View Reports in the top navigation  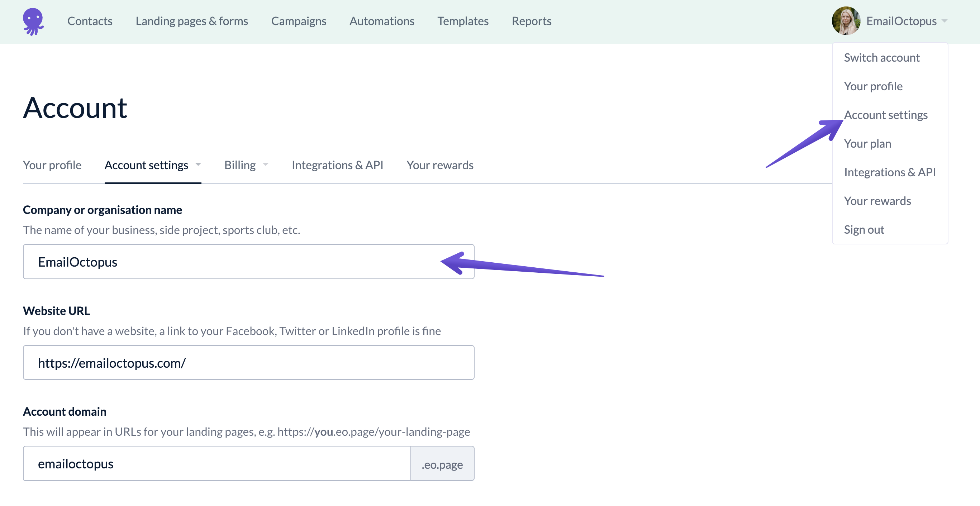(x=532, y=21)
